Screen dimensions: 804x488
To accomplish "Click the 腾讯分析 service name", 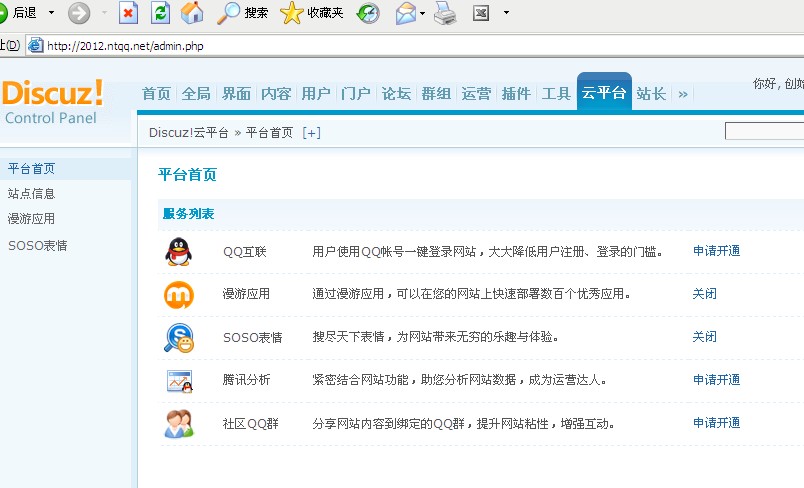I will [246, 380].
